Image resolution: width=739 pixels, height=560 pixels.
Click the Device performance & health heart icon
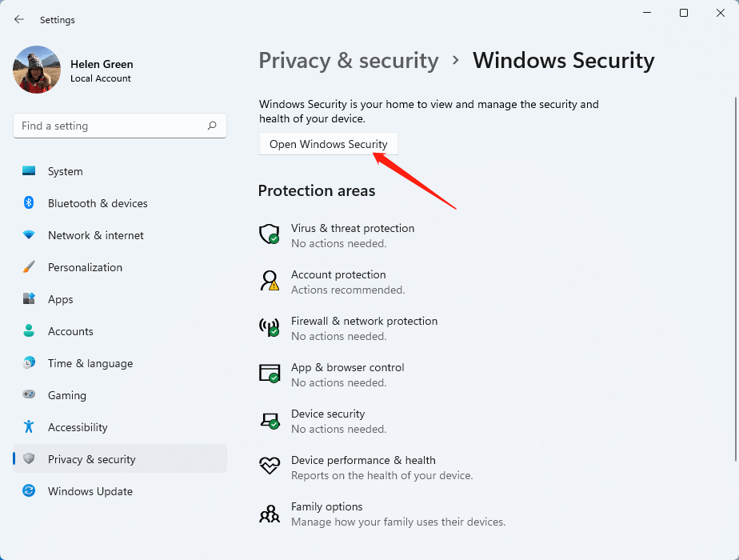coord(269,466)
